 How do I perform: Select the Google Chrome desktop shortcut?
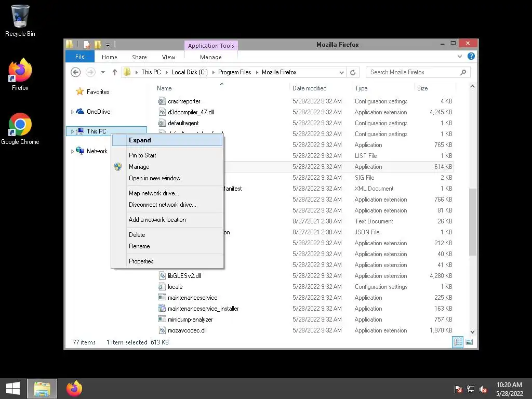(x=20, y=129)
